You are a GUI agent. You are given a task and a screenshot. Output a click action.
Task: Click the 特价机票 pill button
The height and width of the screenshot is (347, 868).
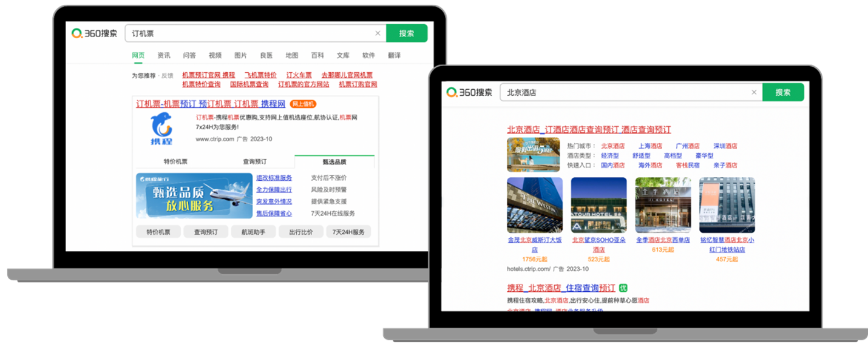[159, 232]
